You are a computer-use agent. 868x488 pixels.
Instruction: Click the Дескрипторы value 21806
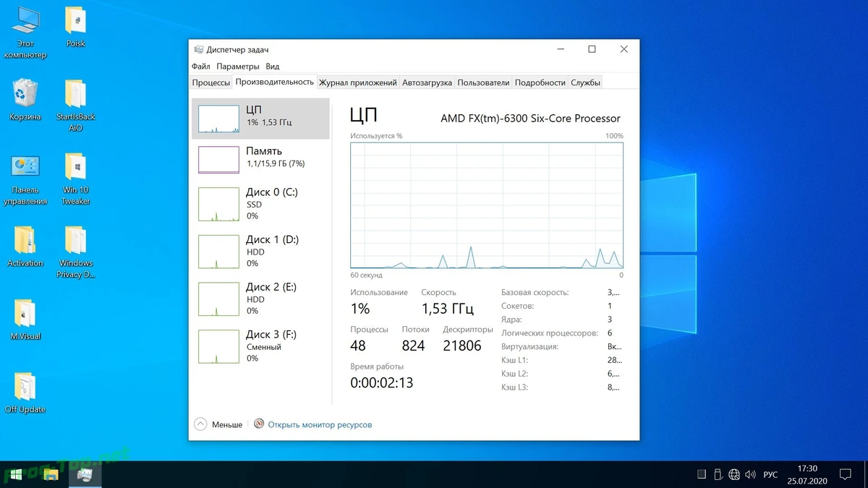(462, 346)
